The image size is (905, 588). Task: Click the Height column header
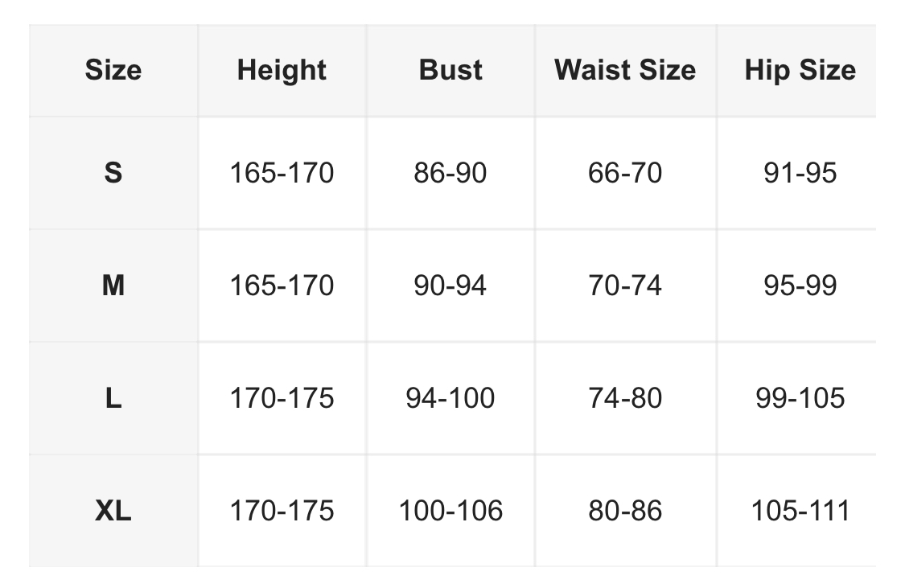(x=282, y=70)
